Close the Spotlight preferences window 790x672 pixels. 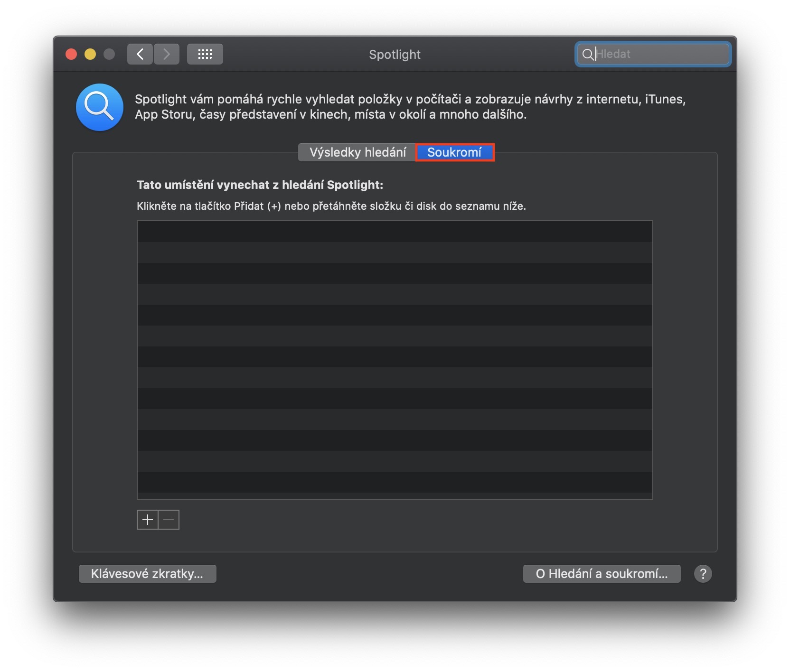(x=71, y=54)
